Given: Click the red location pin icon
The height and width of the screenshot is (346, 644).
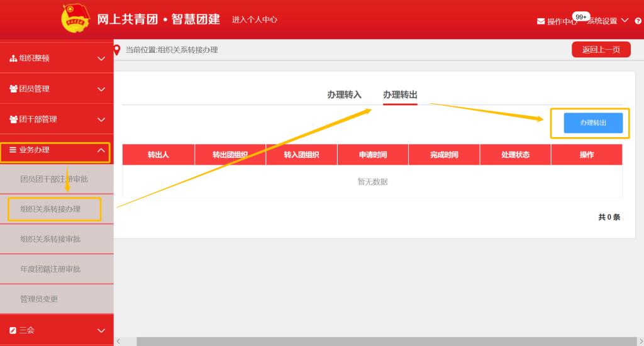Looking at the screenshot, I should [x=117, y=50].
